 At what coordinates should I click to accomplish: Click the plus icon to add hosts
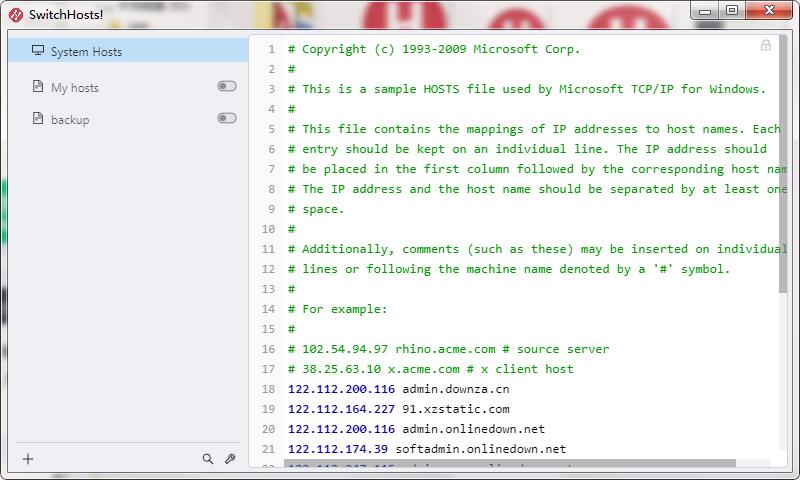pyautogui.click(x=28, y=459)
